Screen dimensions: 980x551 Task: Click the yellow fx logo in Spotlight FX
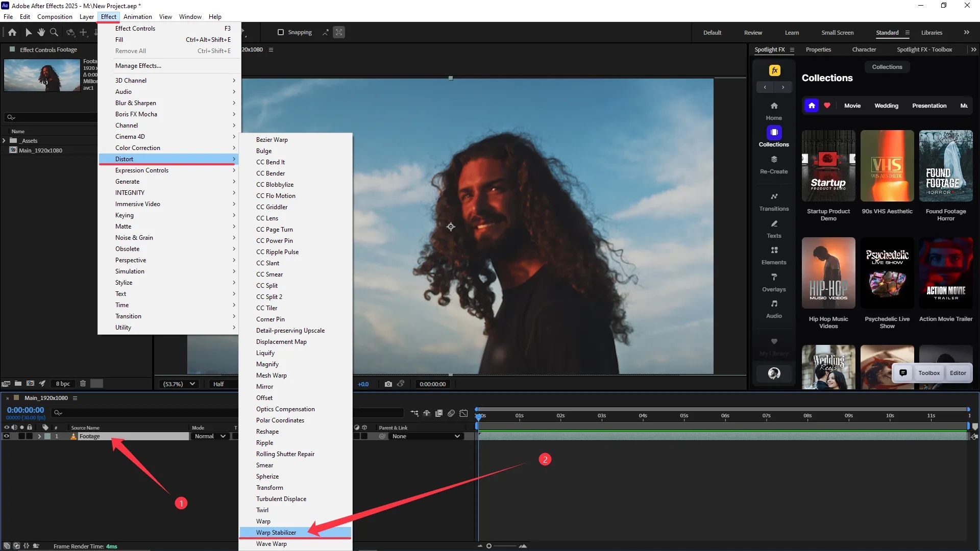[x=774, y=70]
